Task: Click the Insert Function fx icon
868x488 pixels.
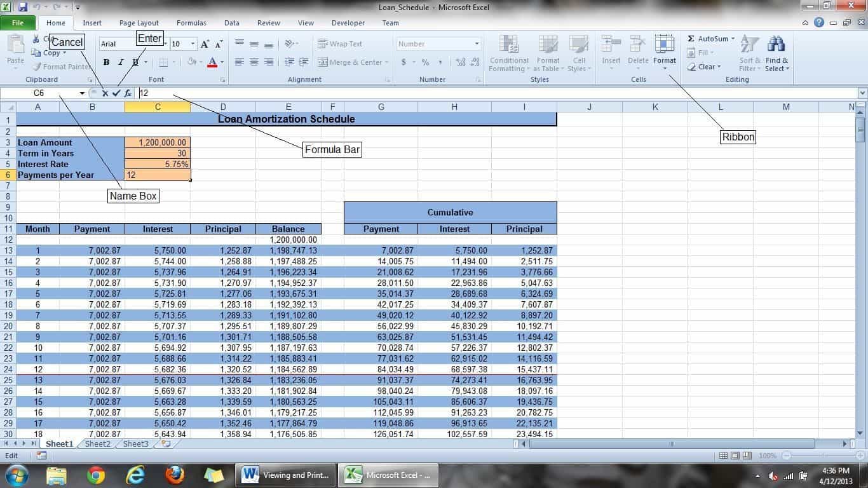Action: pos(128,93)
